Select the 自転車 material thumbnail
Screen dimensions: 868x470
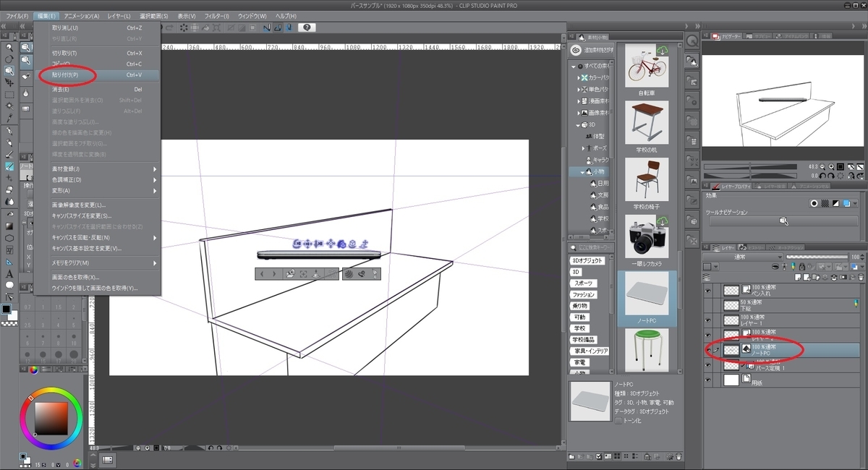pos(646,67)
